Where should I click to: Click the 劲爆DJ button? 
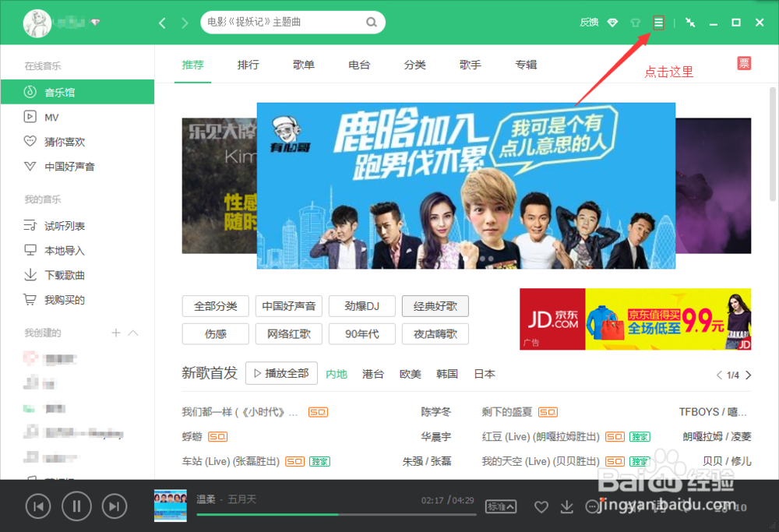(x=362, y=306)
